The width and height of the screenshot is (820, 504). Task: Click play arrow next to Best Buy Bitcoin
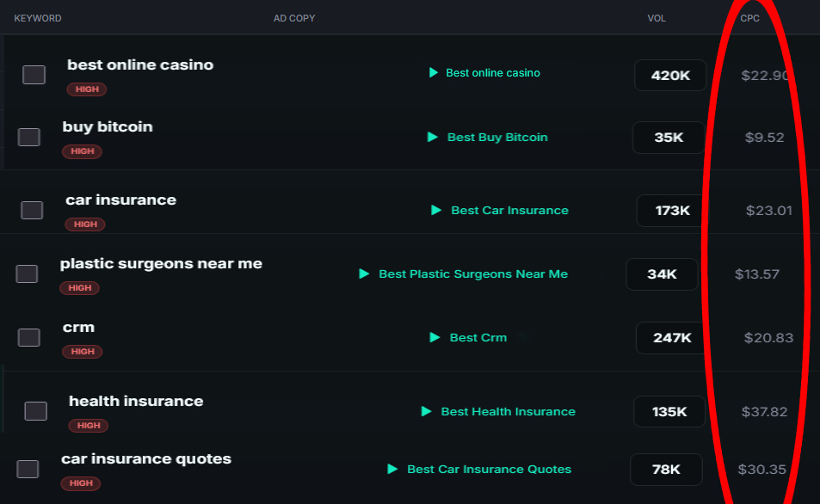[x=433, y=137]
